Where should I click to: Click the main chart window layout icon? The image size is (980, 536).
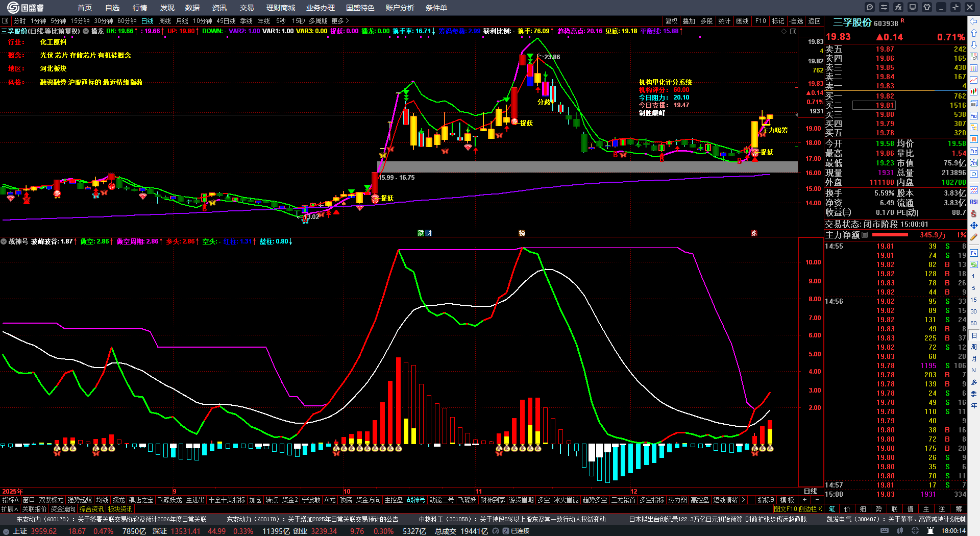tap(793, 31)
